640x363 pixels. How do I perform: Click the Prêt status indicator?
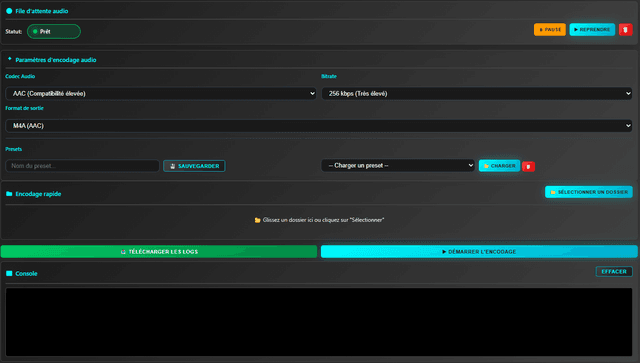pos(53,31)
